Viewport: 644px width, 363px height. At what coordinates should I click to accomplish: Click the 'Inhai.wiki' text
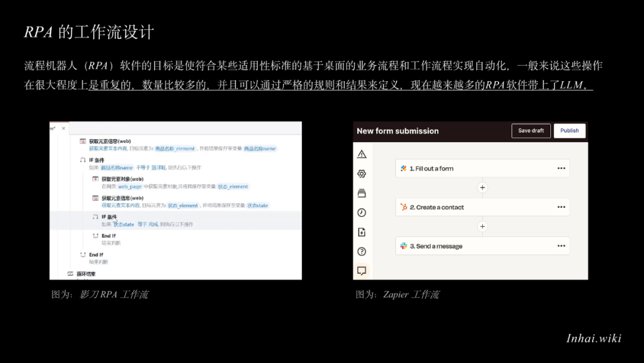594,339
